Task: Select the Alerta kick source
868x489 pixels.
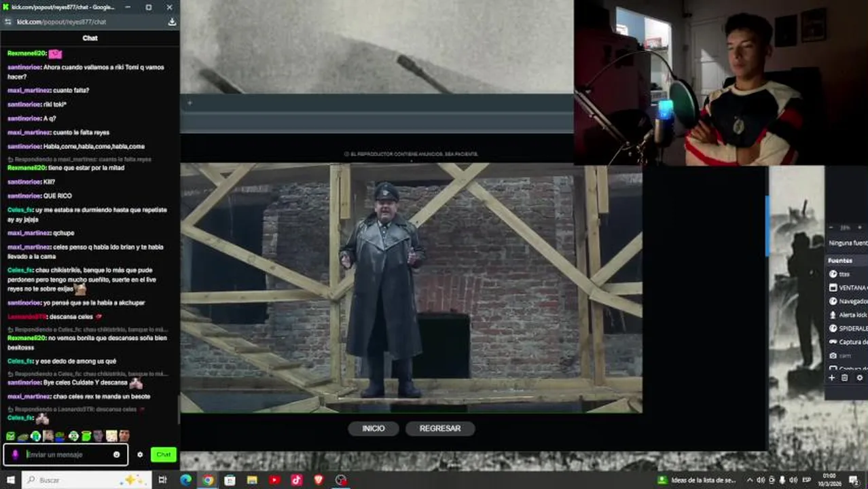Action: click(847, 314)
